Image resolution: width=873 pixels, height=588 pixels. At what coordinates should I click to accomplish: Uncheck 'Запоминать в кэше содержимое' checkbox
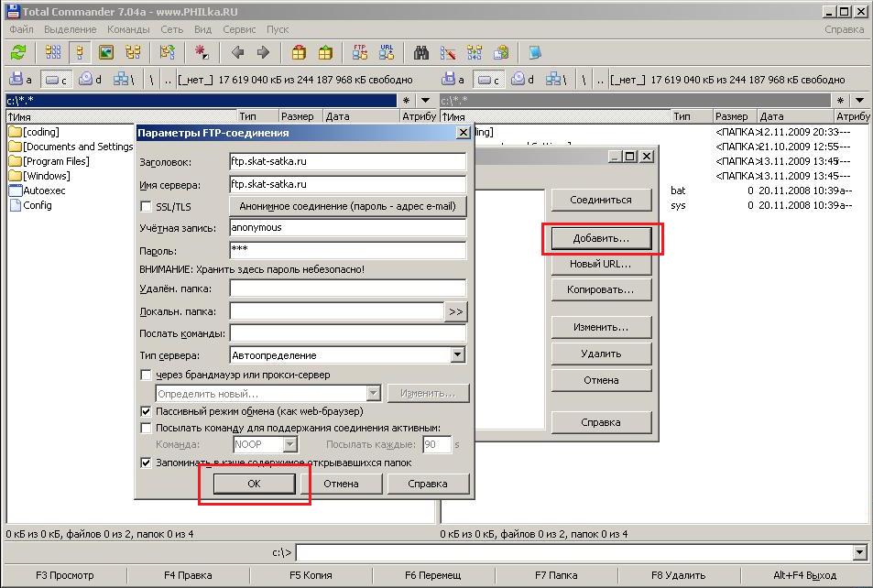click(x=146, y=463)
